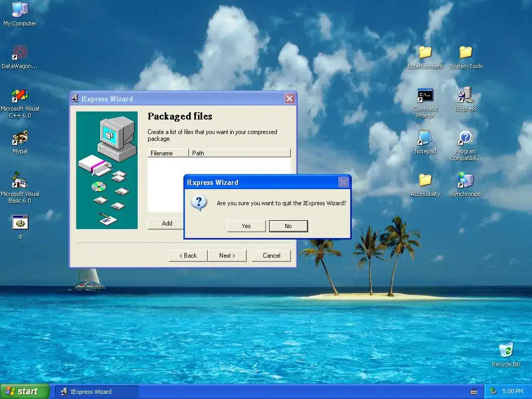
Task: Click the Cancel button in wizard
Action: (271, 256)
